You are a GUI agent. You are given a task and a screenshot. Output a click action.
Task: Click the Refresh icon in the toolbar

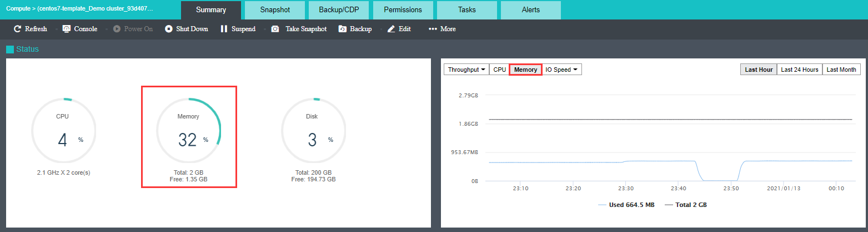click(x=17, y=29)
